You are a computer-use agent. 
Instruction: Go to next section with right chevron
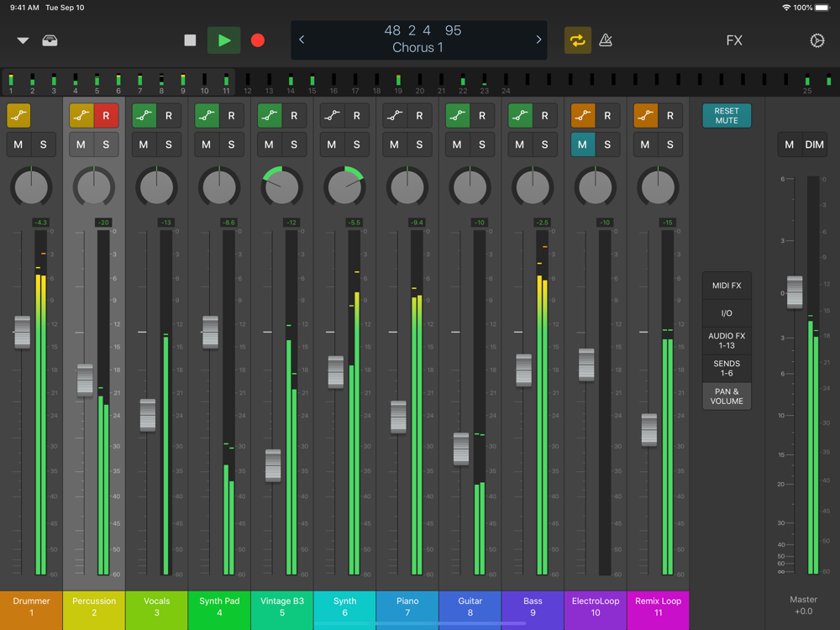pos(538,39)
